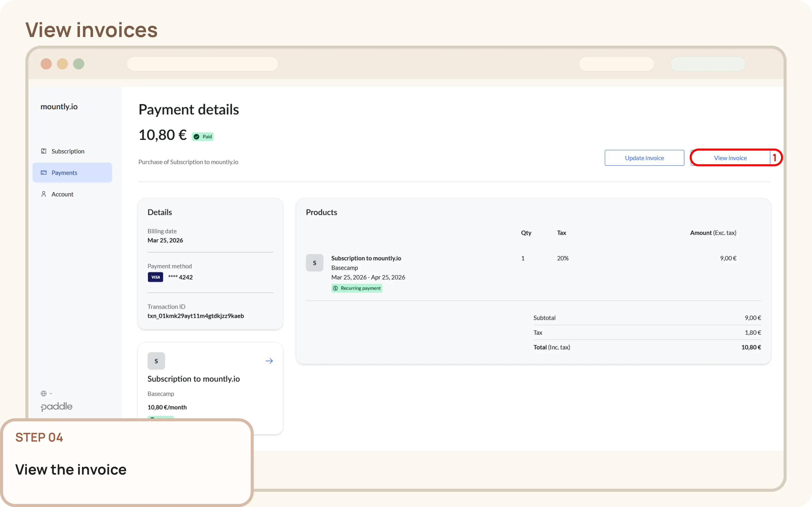Click the browser address bar
Viewport: 812px width, 507px height.
click(x=202, y=64)
